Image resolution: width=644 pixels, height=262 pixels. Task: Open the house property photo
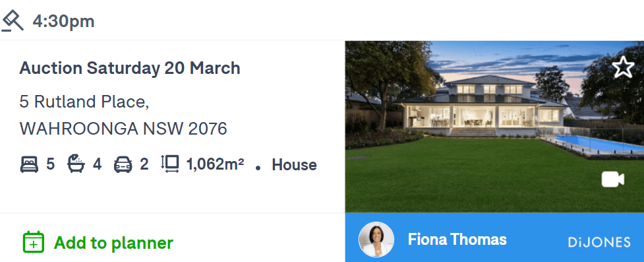tap(494, 127)
